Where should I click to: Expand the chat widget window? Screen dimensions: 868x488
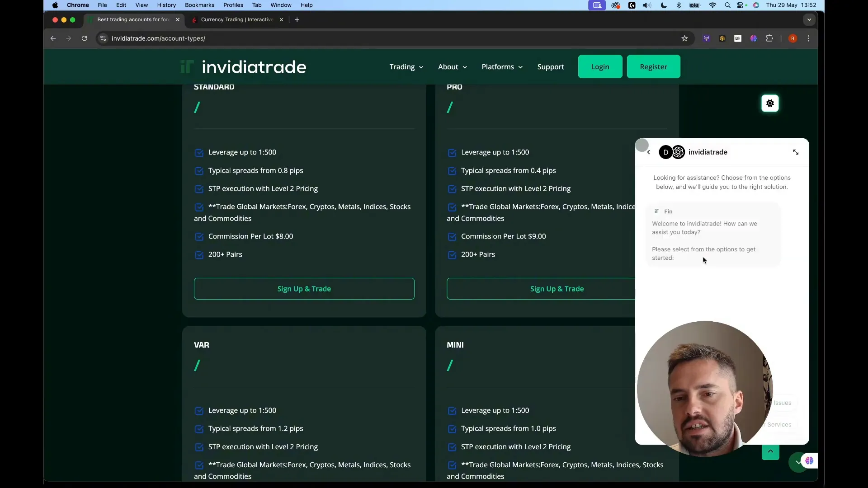pyautogui.click(x=796, y=152)
